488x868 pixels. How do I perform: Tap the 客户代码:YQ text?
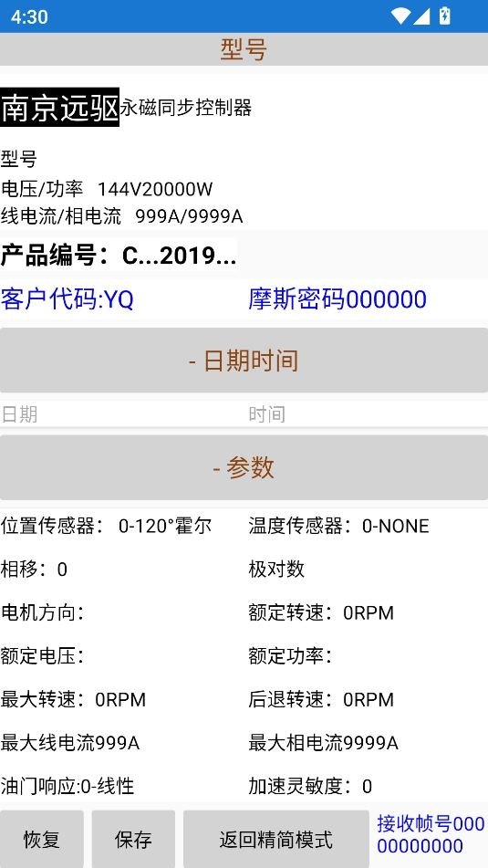click(67, 299)
